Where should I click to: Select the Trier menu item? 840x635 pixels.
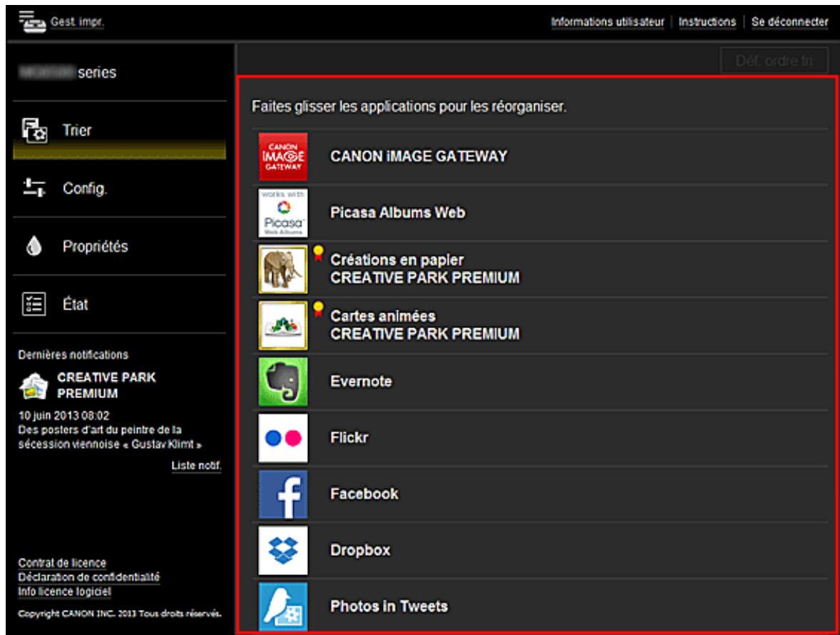(x=120, y=131)
